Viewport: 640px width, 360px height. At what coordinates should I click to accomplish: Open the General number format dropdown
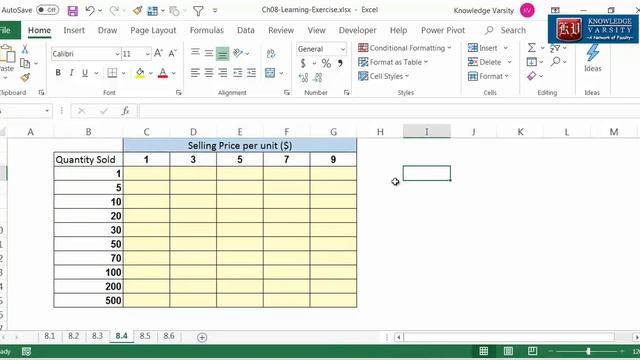tap(343, 49)
